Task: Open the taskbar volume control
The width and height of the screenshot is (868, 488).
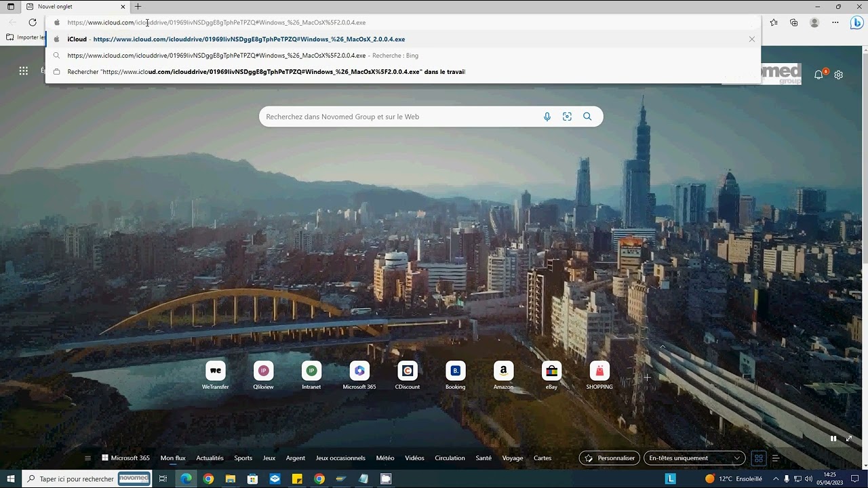Action: pos(808,479)
